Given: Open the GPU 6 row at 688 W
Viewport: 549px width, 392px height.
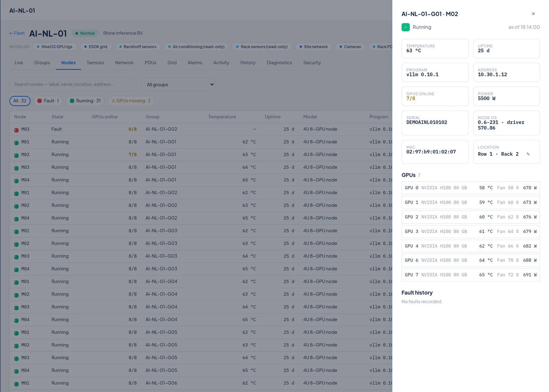Looking at the screenshot, I should (471, 261).
